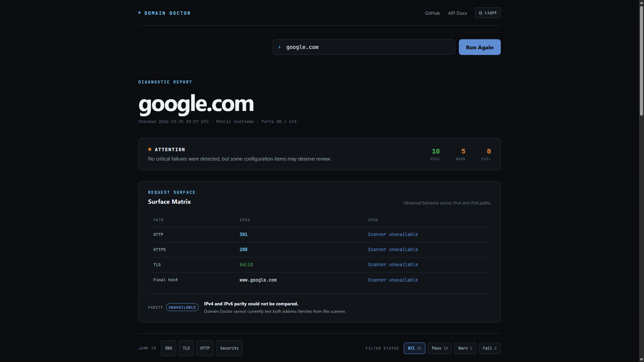Jump to the DNS section
644x362 pixels.
[x=168, y=348]
